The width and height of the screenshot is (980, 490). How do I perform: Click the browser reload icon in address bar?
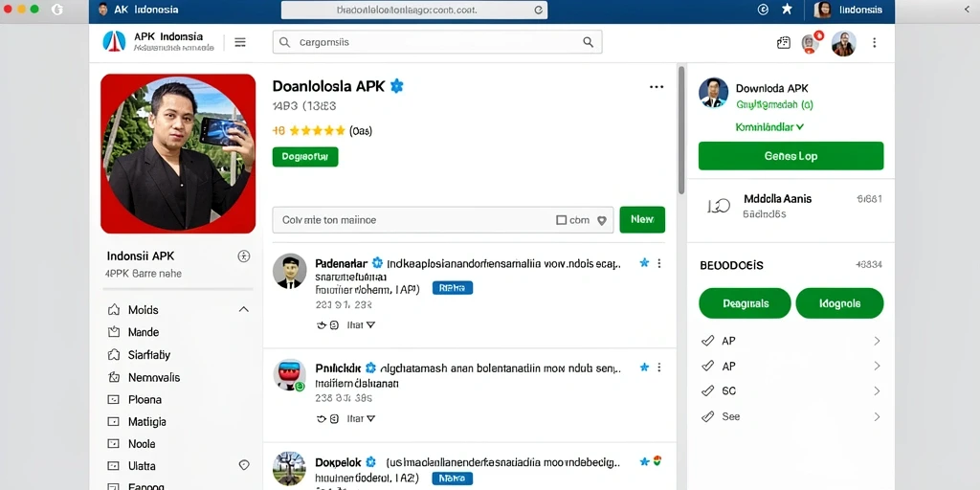[538, 10]
